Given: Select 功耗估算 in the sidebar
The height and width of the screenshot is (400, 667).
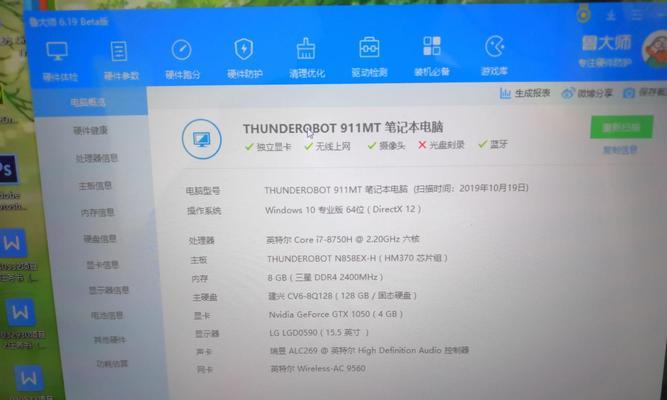Looking at the screenshot, I should click(112, 363).
